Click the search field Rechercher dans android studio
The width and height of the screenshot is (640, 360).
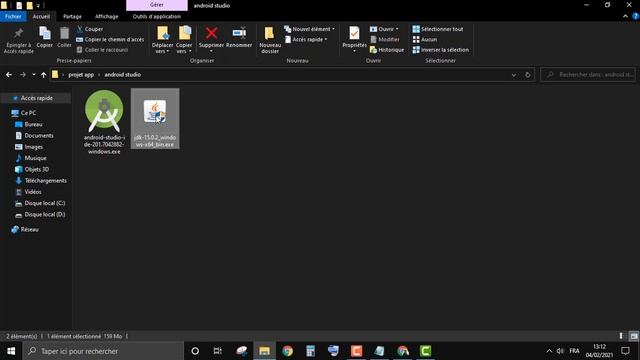(x=588, y=75)
